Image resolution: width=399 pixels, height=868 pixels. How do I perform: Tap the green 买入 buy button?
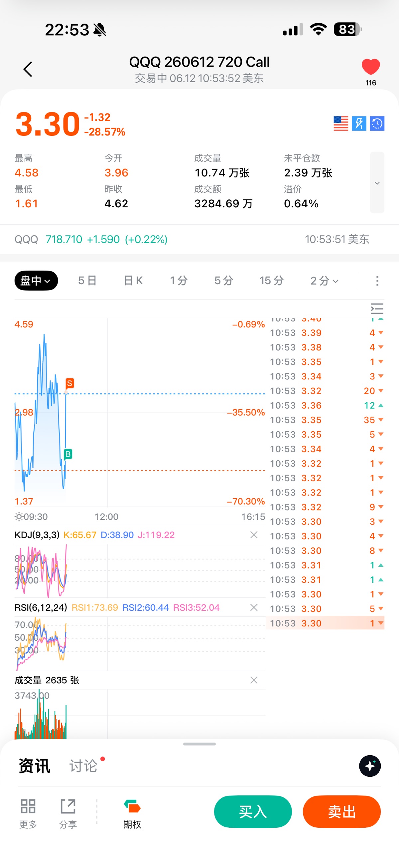coord(253,811)
